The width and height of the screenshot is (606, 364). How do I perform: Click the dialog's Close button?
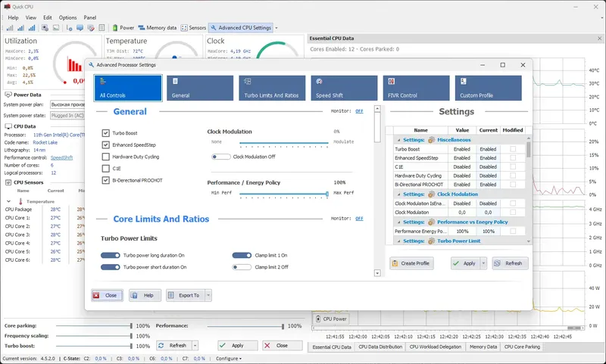click(107, 295)
